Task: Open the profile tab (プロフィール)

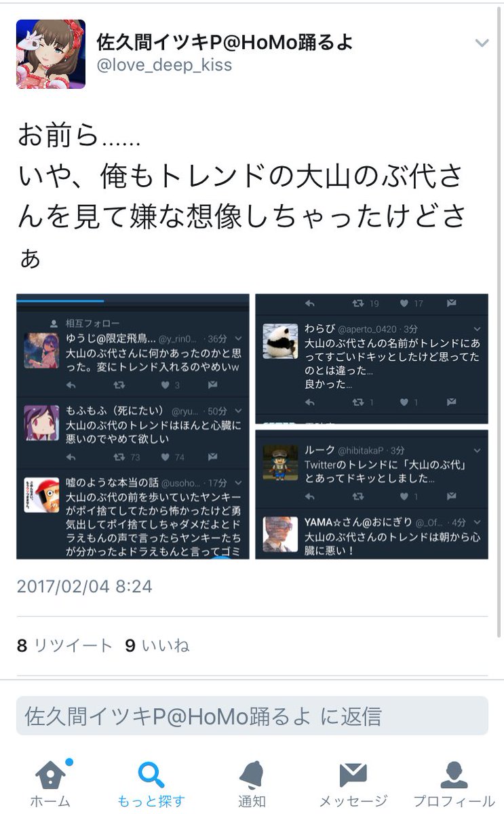Action: 453,775
